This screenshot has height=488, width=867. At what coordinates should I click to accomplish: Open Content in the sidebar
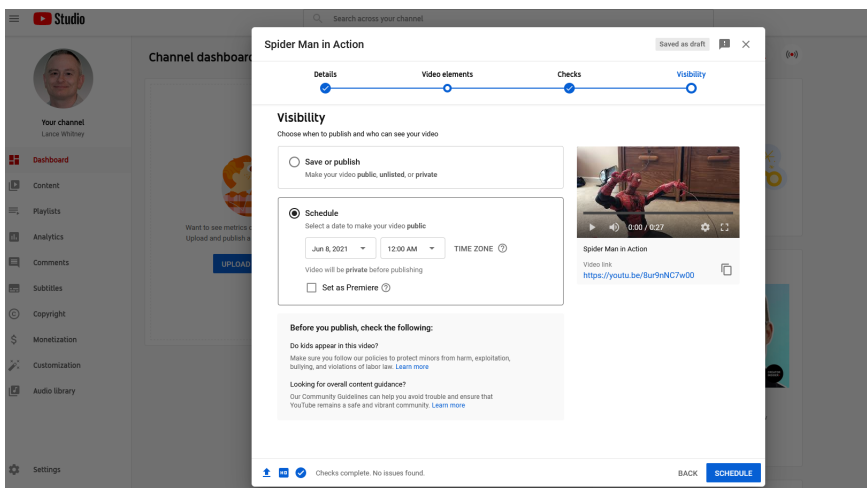[46, 186]
